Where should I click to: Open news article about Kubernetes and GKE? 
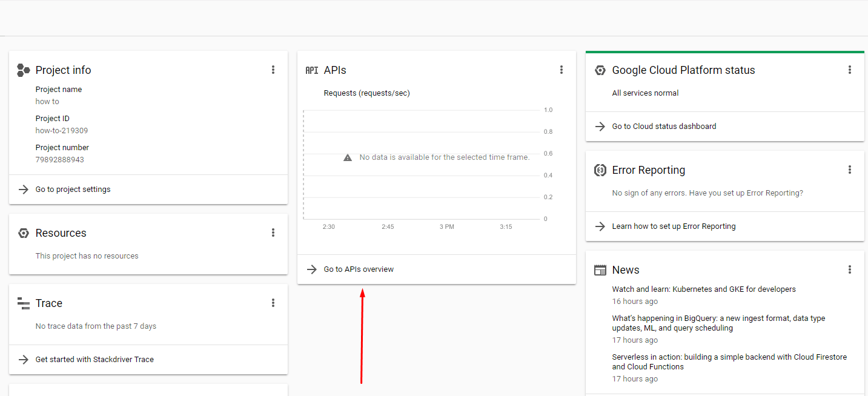coord(704,289)
